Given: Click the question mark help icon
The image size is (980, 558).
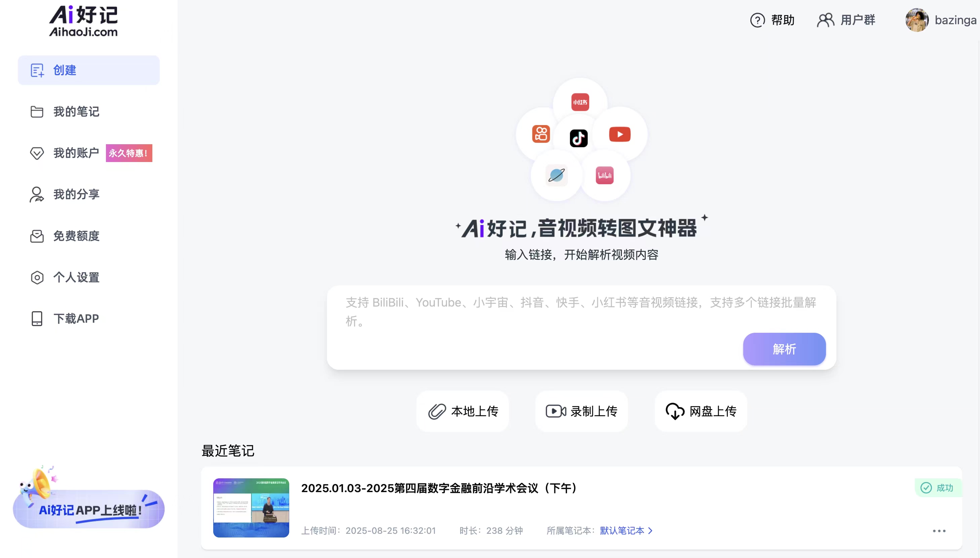Looking at the screenshot, I should pos(757,20).
